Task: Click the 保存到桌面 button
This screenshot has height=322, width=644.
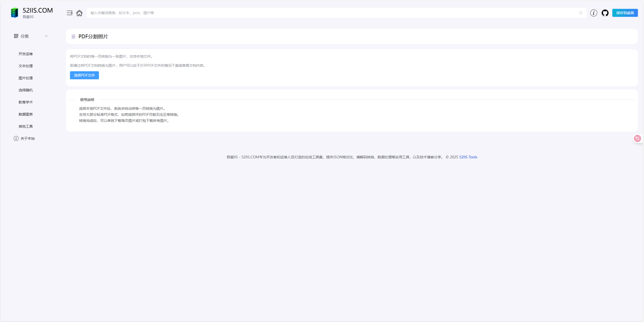Action: [625, 13]
